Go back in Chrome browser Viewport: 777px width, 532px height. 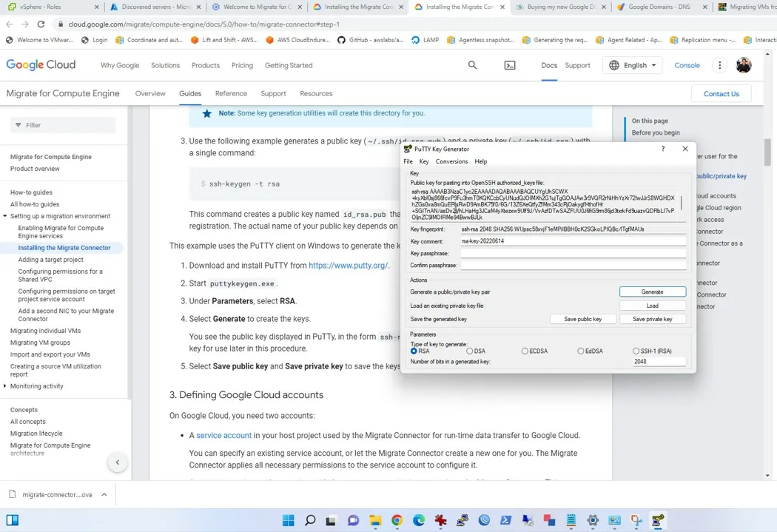click(x=10, y=24)
